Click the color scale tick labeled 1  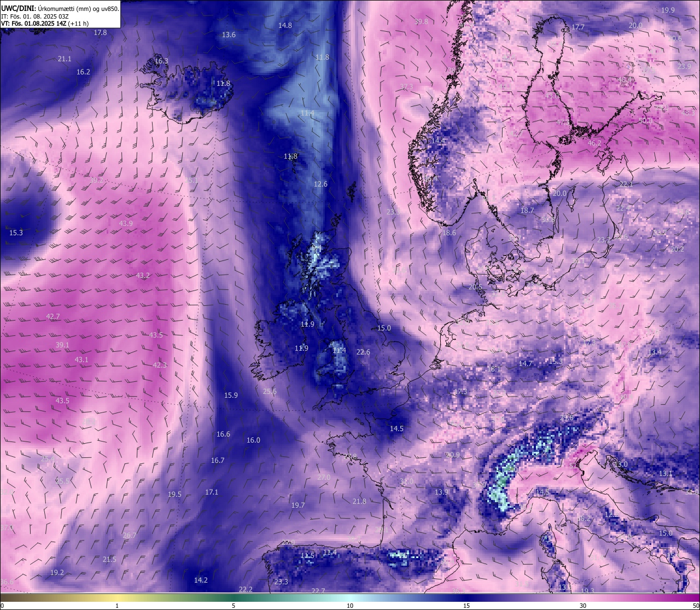117,606
